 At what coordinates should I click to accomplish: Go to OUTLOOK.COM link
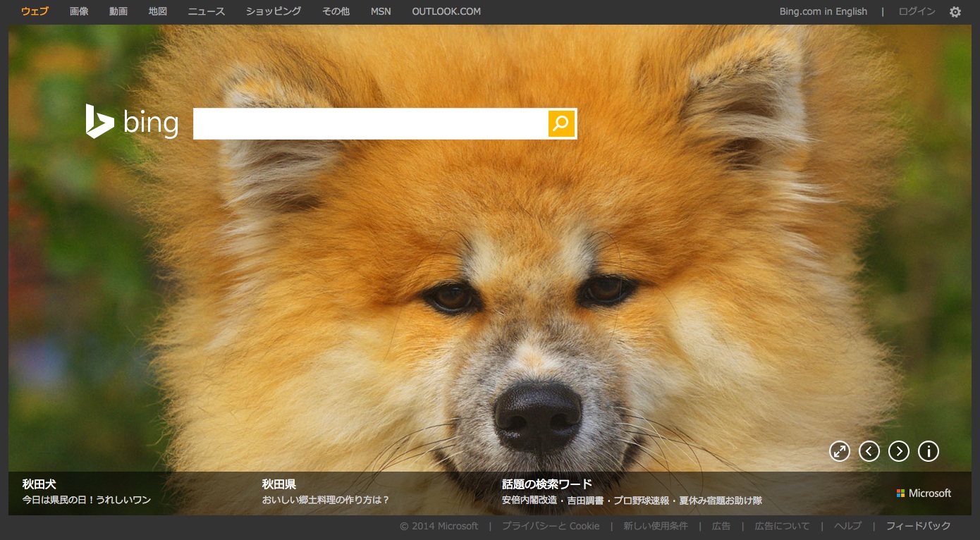446,11
